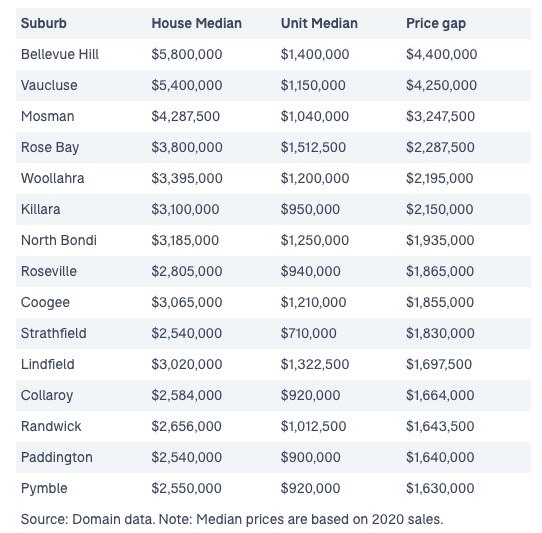542x533 pixels.
Task: Select Collaroy price gap $1,664,000
Action: click(x=440, y=395)
